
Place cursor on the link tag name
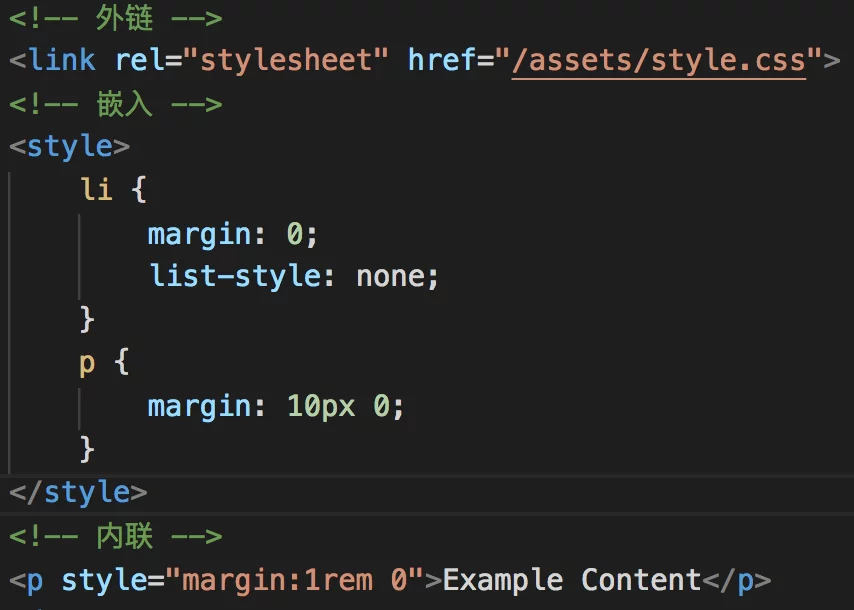[x=62, y=60]
